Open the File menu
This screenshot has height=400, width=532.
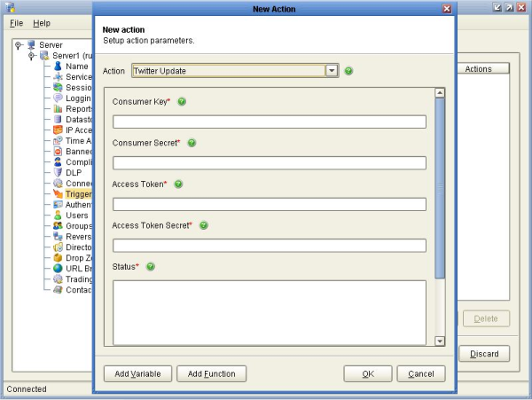(16, 23)
